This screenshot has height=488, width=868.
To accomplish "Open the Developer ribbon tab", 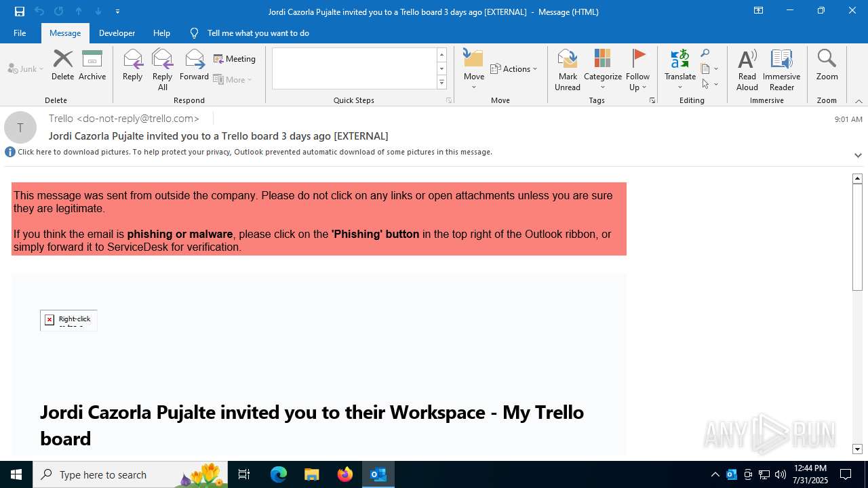I will (x=117, y=33).
